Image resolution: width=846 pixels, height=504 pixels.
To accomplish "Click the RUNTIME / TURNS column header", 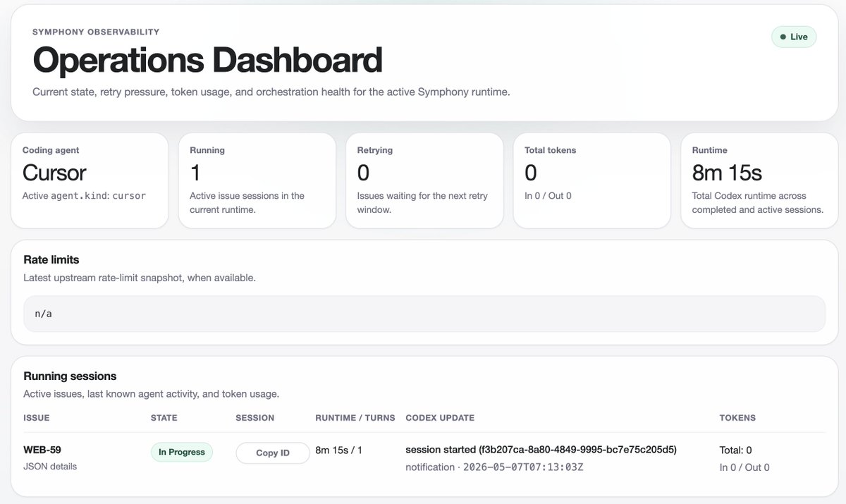I will [355, 418].
